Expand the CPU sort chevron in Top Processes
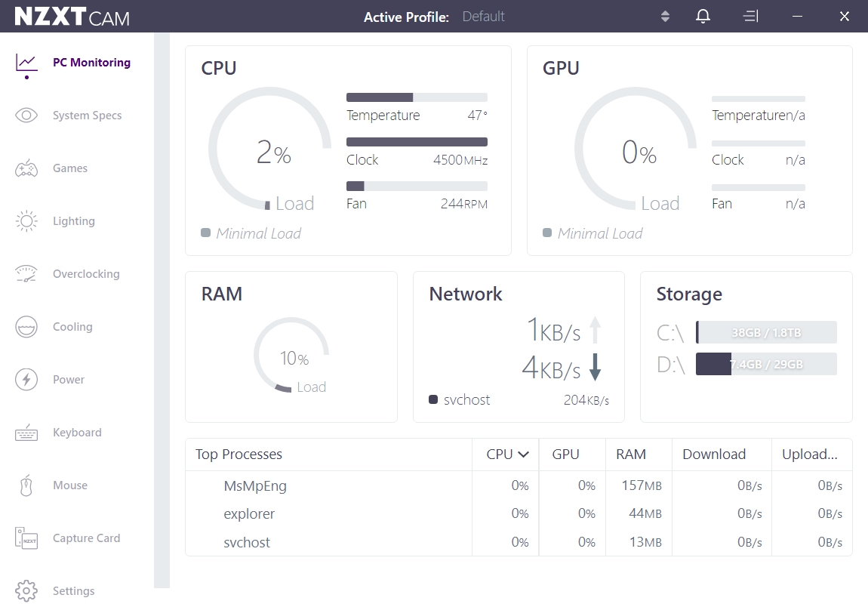 [x=524, y=455]
